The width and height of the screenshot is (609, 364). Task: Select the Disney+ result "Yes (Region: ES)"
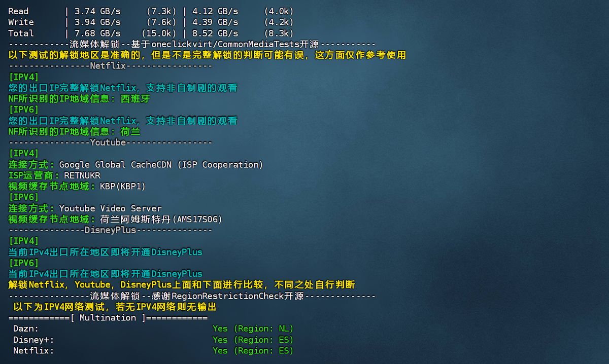point(253,340)
